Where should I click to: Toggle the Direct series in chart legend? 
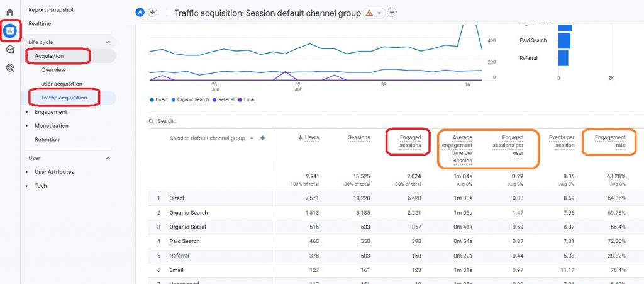[159, 100]
